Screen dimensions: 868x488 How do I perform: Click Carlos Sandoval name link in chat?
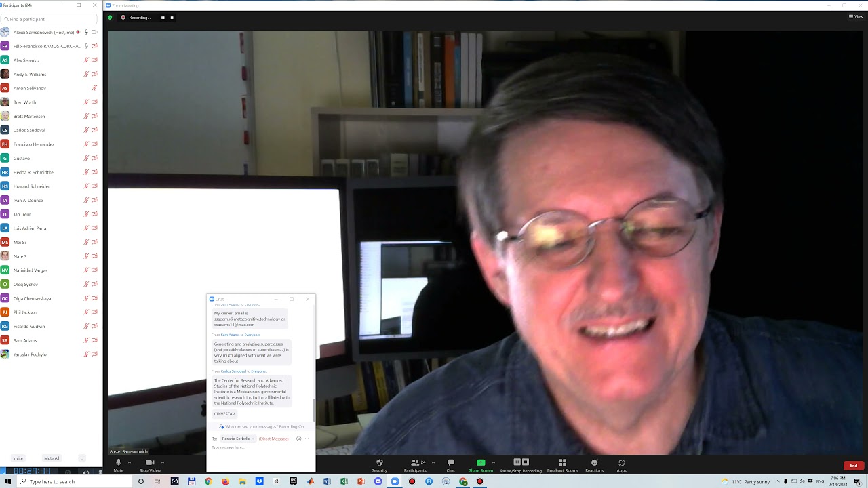234,371
